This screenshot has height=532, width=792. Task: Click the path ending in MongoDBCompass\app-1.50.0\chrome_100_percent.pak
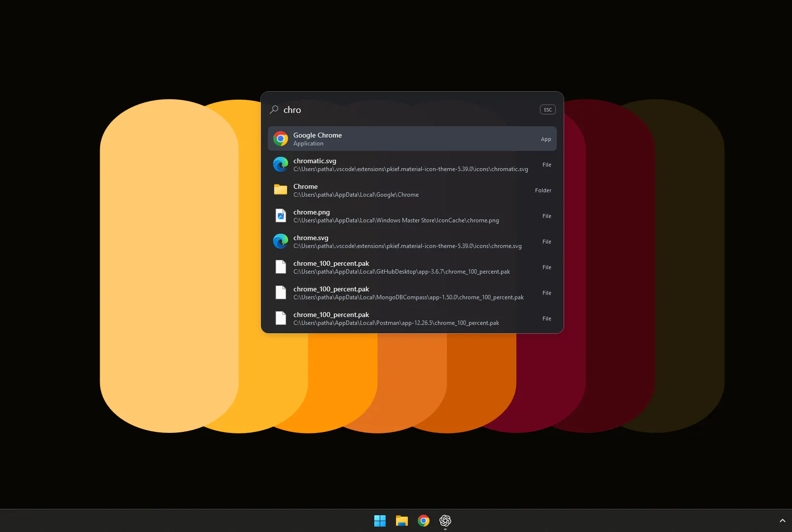tap(408, 297)
